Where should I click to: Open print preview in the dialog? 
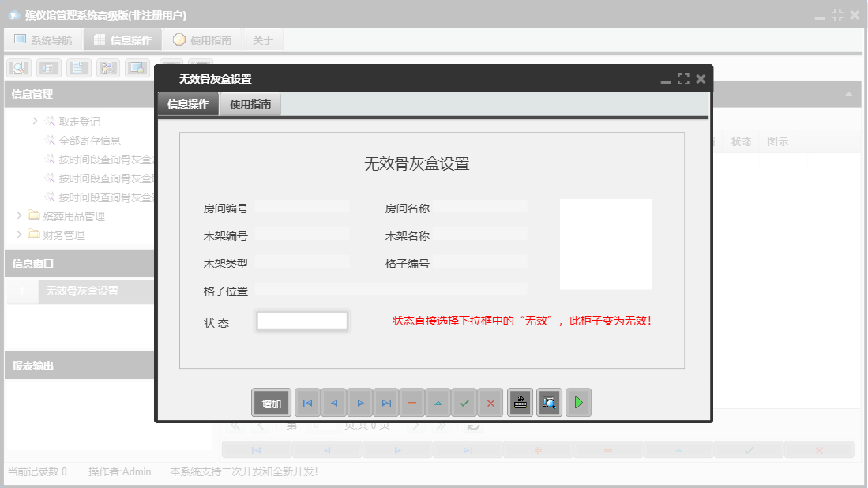point(549,402)
